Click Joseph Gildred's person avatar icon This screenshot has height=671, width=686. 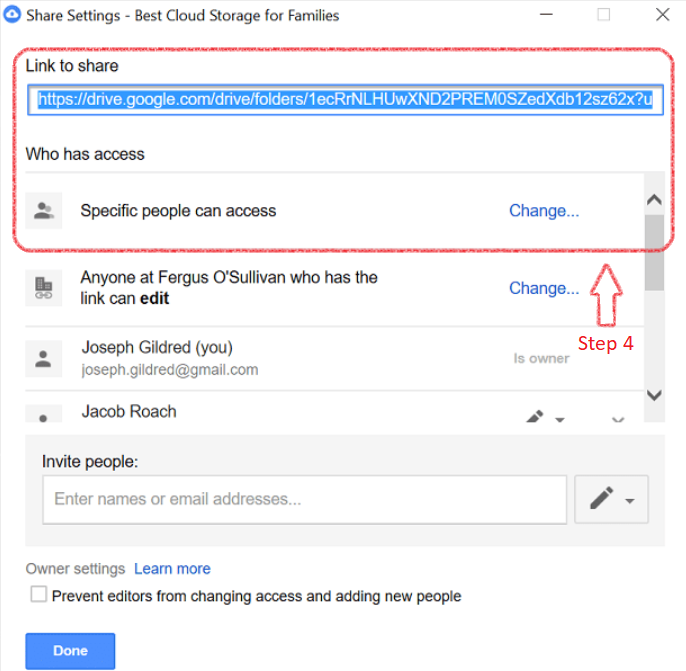[44, 359]
